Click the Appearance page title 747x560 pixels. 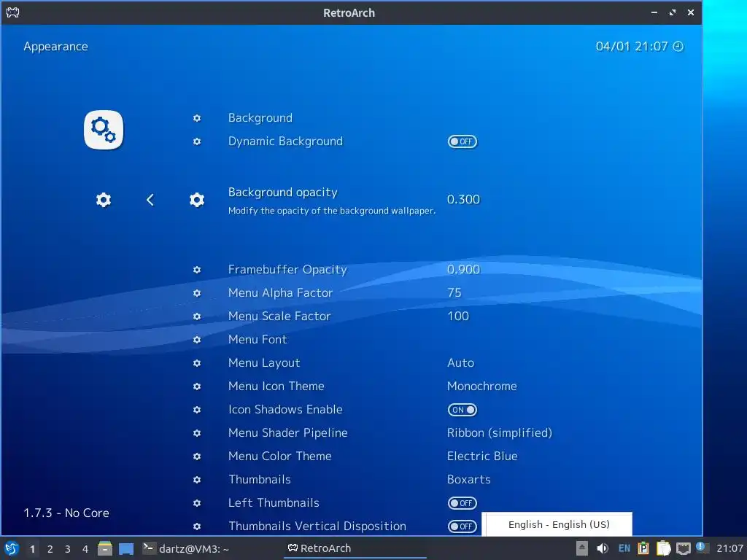(55, 46)
